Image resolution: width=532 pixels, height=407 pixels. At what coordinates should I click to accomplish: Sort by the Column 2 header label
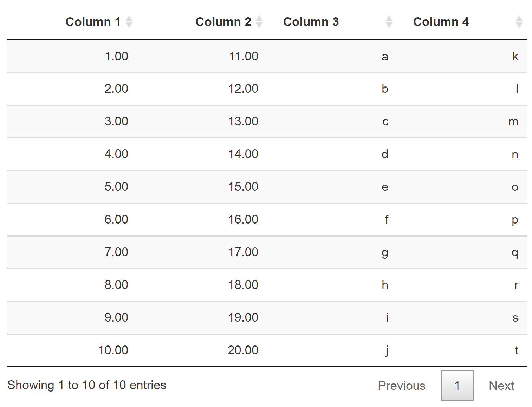coord(223,22)
